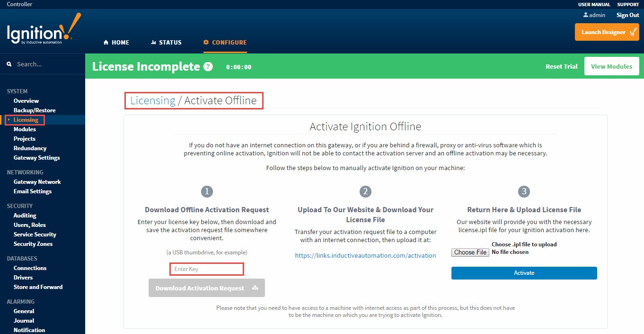
Task: Choose an .ipl file to upload
Action: tap(469, 252)
